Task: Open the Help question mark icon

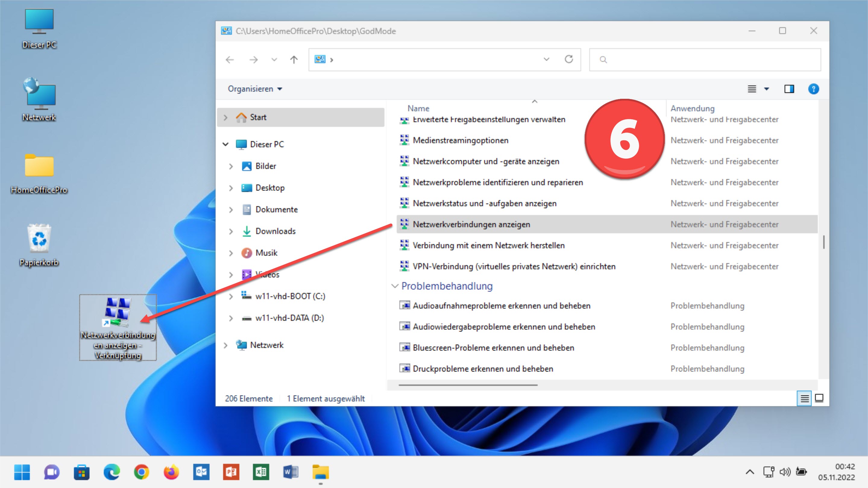Action: (813, 89)
